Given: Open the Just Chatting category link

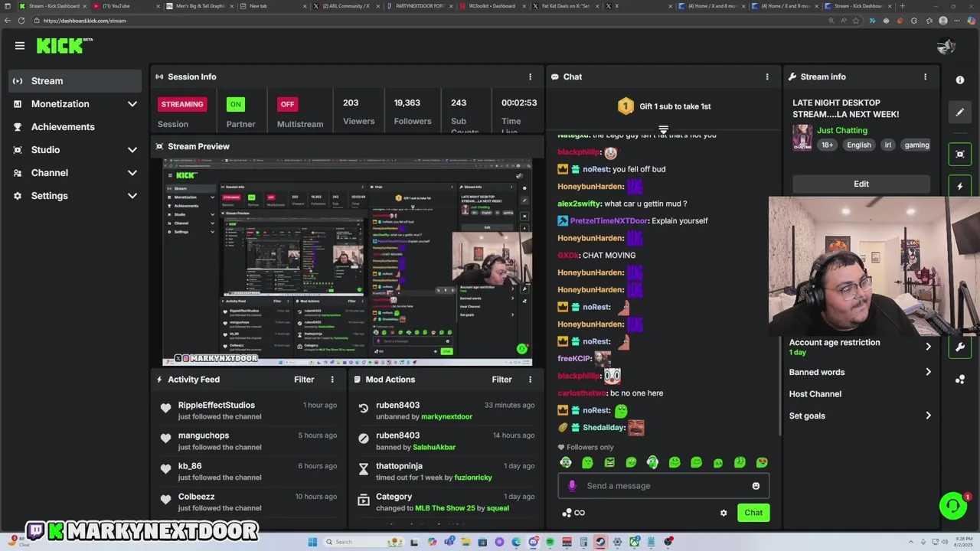Looking at the screenshot, I should pyautogui.click(x=842, y=130).
